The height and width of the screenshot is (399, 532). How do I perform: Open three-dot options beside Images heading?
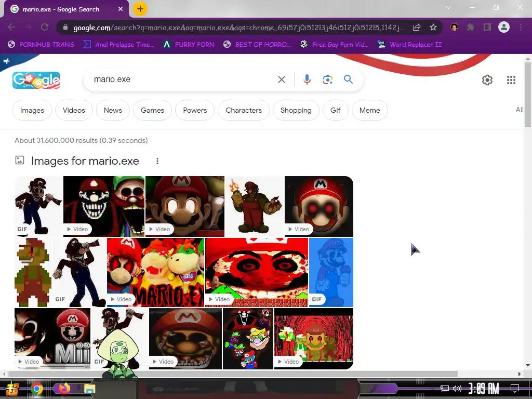[x=157, y=161]
